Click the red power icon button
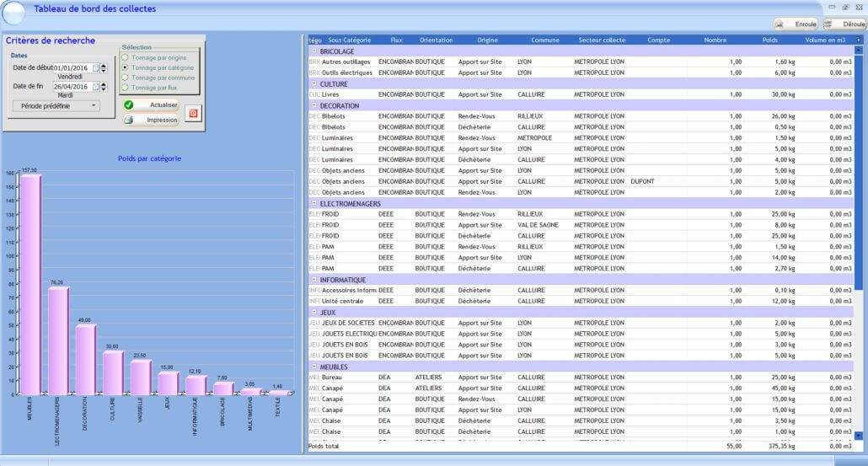 (x=193, y=114)
